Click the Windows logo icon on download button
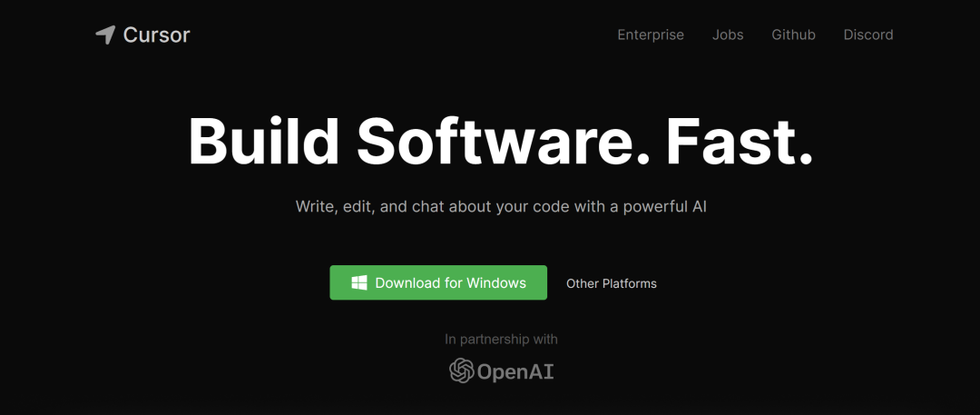980x415 pixels. pos(359,283)
